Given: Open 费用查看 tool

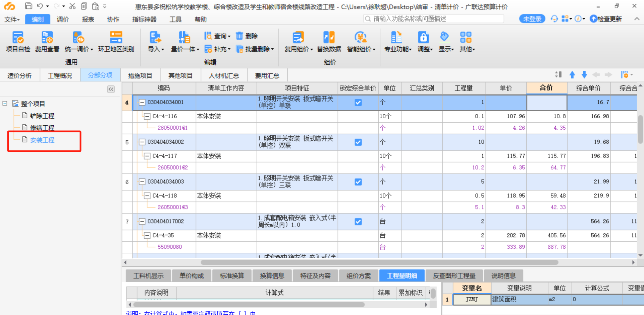Looking at the screenshot, I should pyautogui.click(x=47, y=42).
